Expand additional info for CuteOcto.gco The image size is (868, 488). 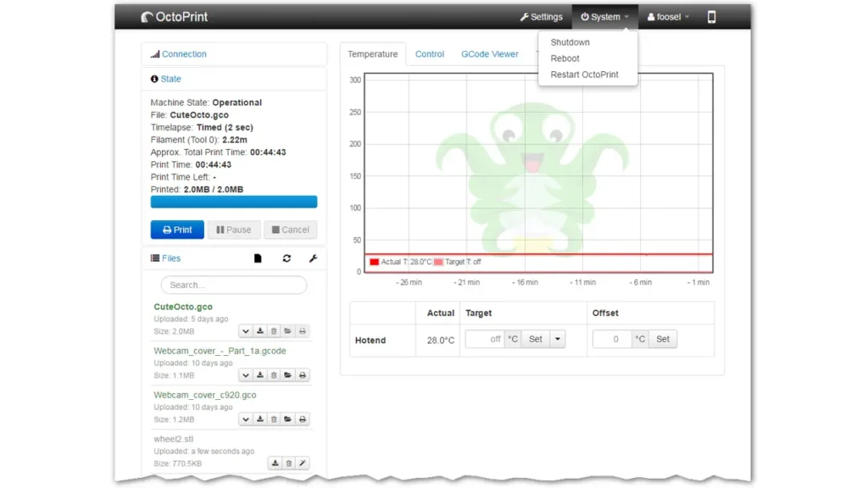click(x=245, y=331)
